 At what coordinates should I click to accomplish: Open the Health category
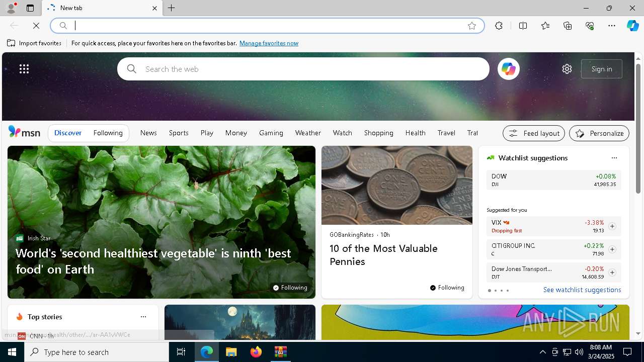click(416, 133)
